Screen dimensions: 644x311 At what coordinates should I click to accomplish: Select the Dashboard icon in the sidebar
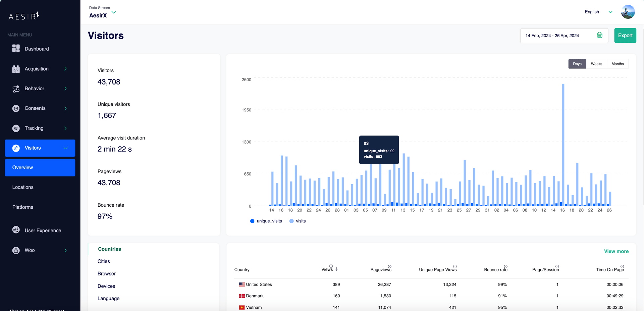point(16,48)
